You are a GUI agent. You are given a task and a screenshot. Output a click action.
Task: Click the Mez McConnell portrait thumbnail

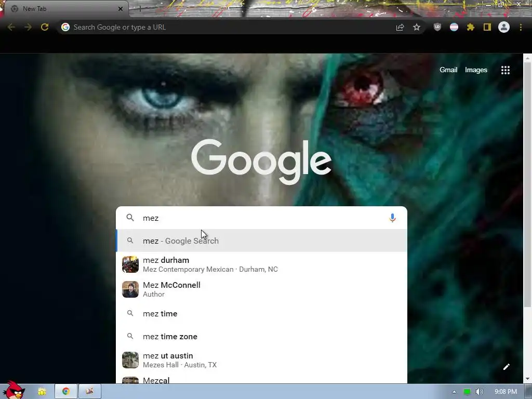point(130,289)
